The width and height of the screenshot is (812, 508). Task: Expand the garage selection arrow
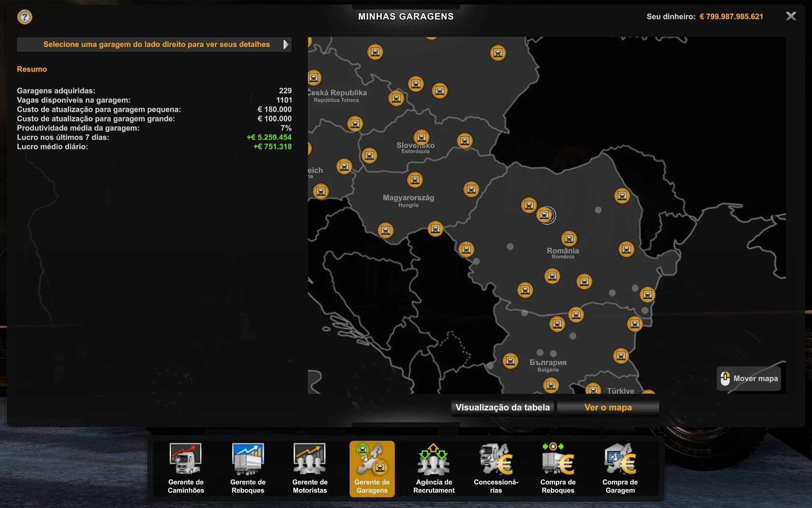point(286,45)
